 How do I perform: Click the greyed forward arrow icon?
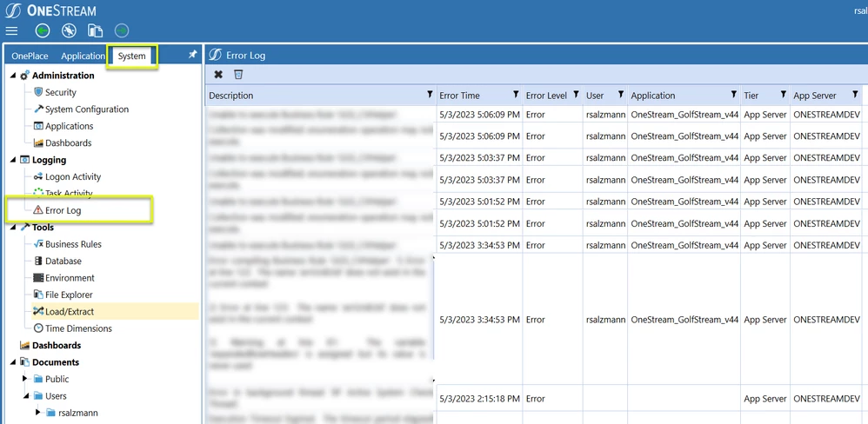[x=122, y=31]
